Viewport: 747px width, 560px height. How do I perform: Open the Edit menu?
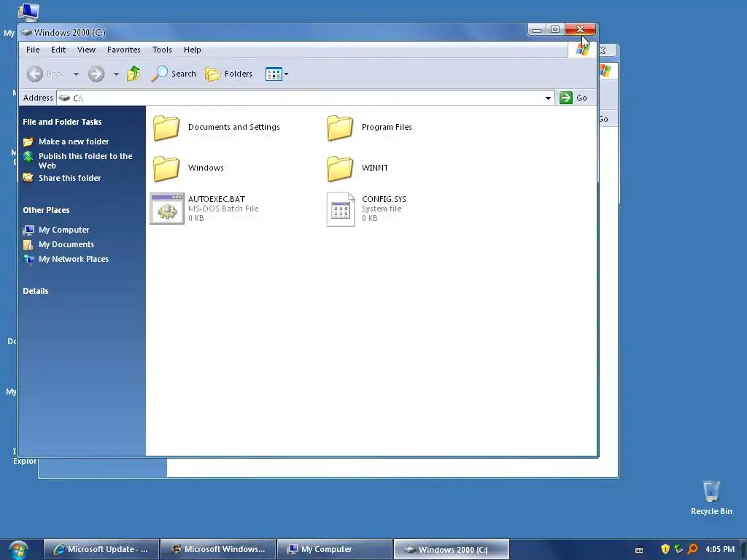click(58, 50)
